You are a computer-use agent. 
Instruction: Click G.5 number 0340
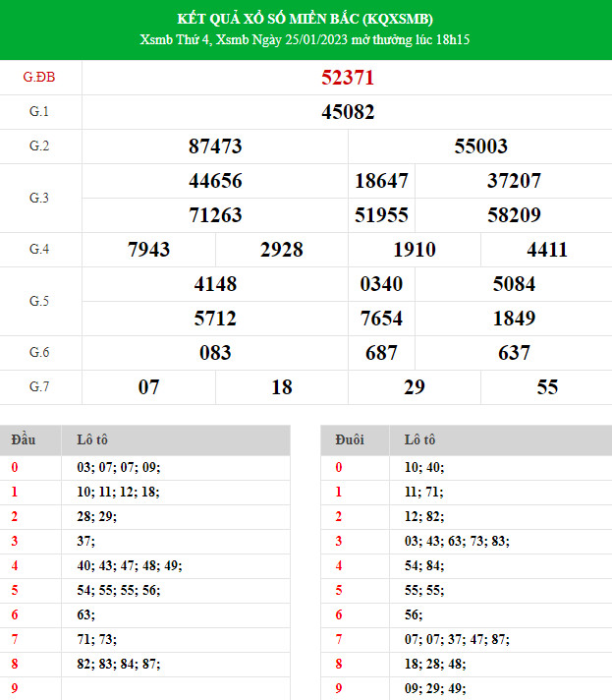tap(381, 284)
